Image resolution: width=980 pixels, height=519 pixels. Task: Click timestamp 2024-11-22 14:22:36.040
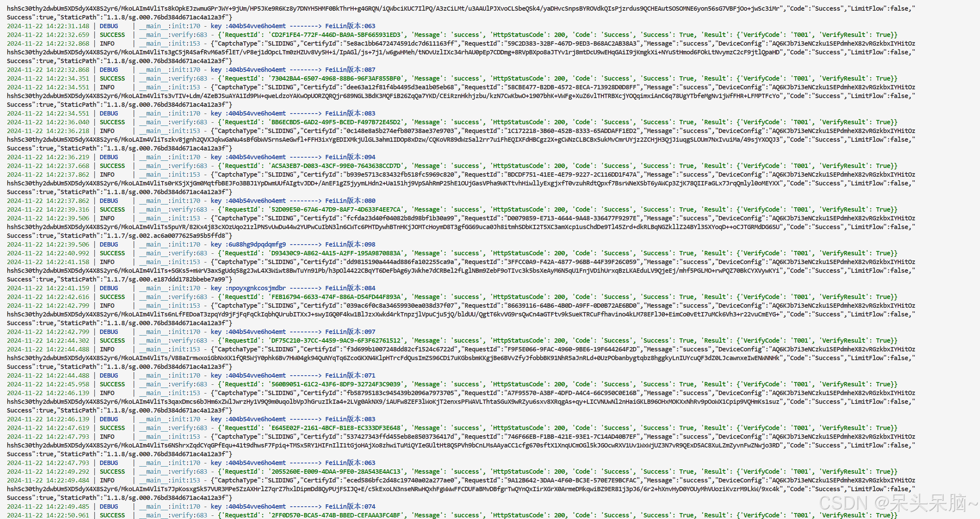tap(48, 122)
